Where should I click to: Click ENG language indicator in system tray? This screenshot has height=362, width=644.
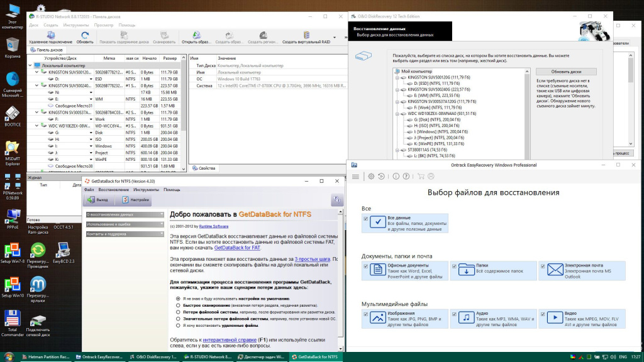pyautogui.click(x=623, y=357)
